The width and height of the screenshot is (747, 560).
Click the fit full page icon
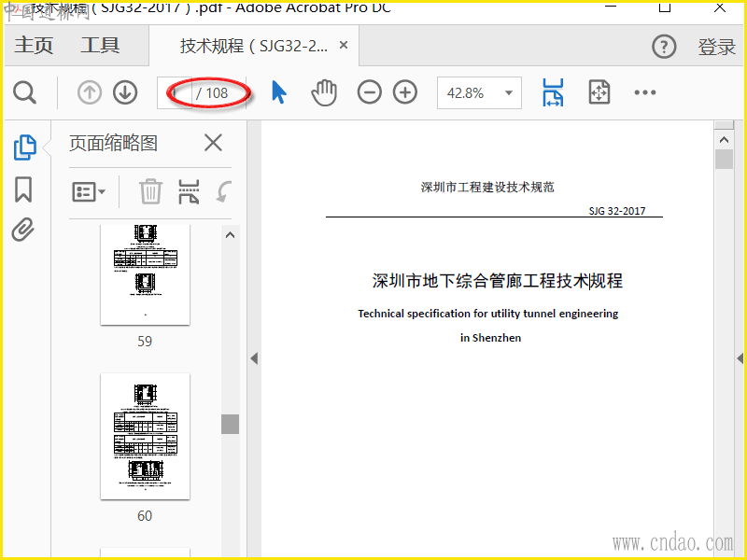point(599,91)
